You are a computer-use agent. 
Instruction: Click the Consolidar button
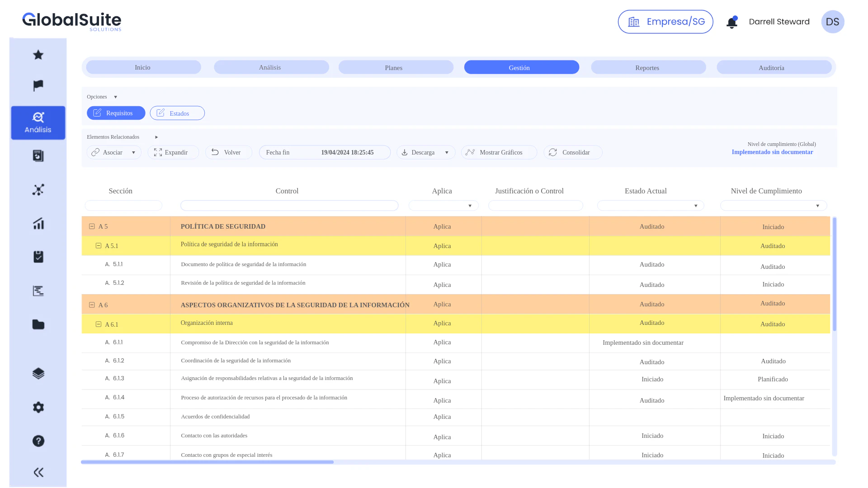tap(572, 152)
